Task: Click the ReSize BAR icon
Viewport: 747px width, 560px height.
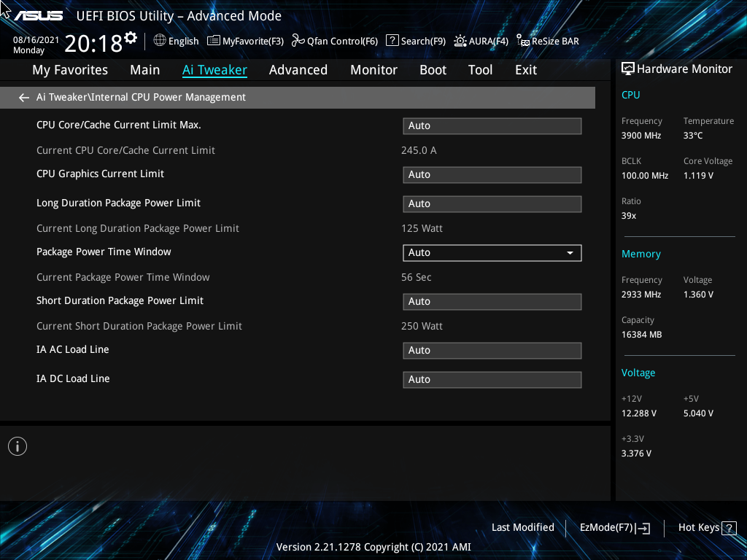Action: (x=523, y=41)
